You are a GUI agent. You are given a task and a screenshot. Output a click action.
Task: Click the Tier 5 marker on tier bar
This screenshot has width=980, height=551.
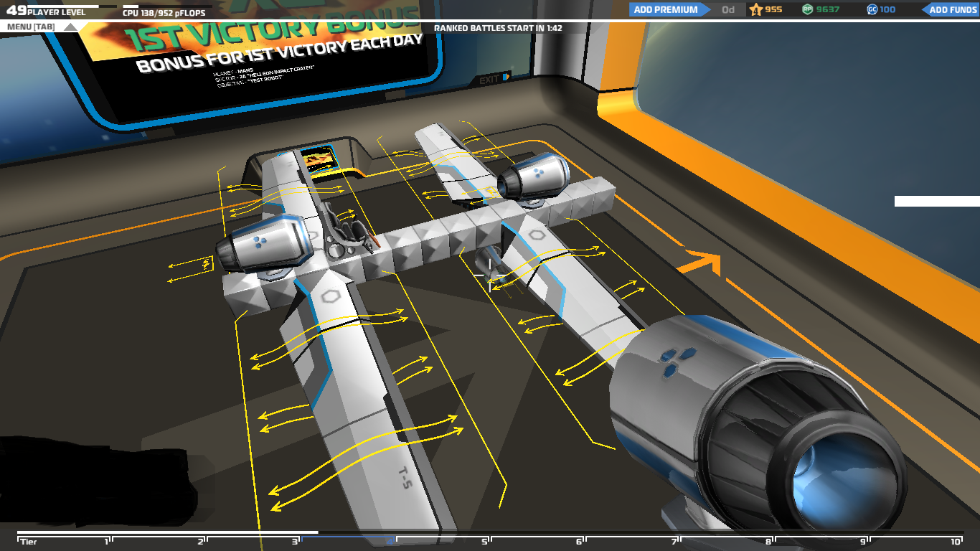[486, 541]
